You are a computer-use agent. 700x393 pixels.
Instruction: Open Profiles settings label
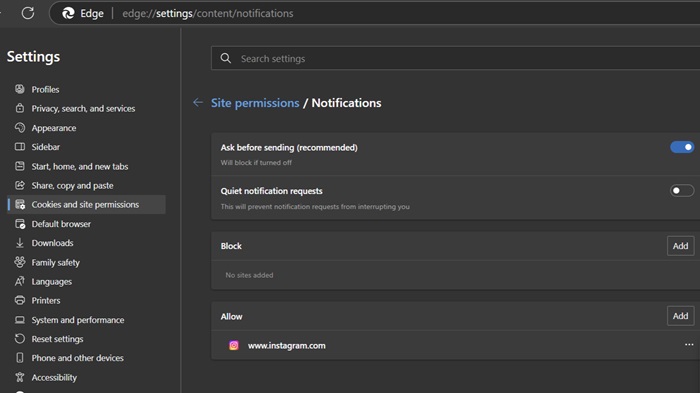click(x=45, y=89)
